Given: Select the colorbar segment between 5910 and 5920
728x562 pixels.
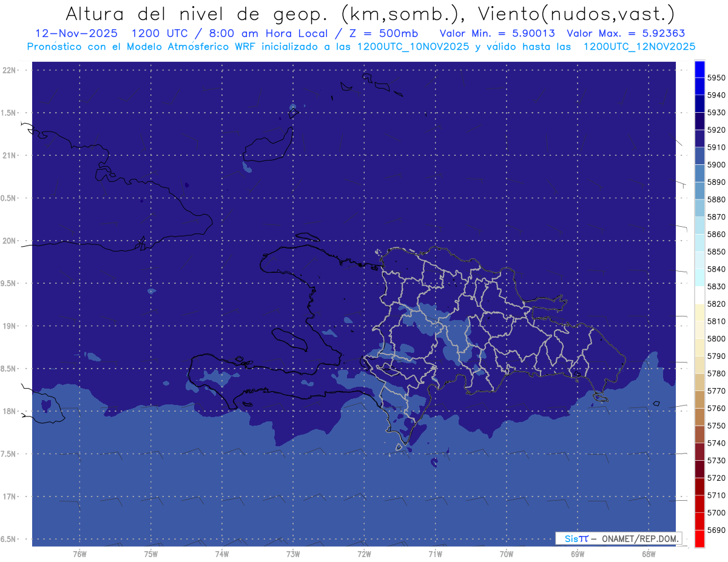Looking at the screenshot, I should point(699,138).
